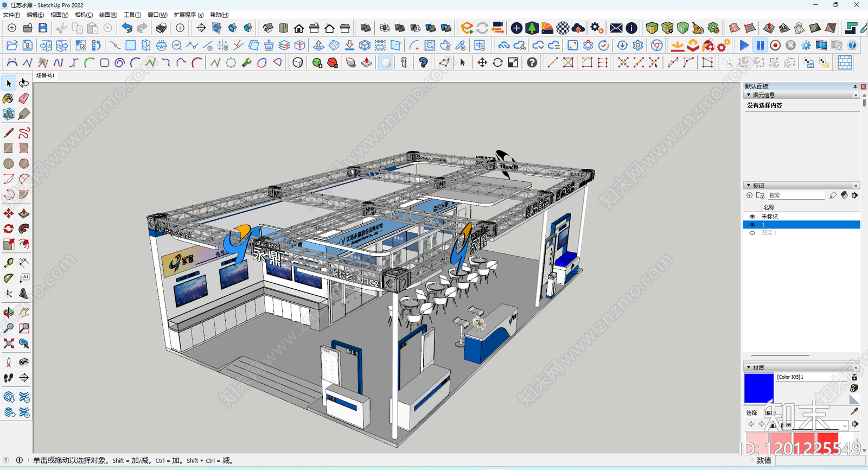
Task: Create a new file with the plus icon
Action: tap(12, 28)
